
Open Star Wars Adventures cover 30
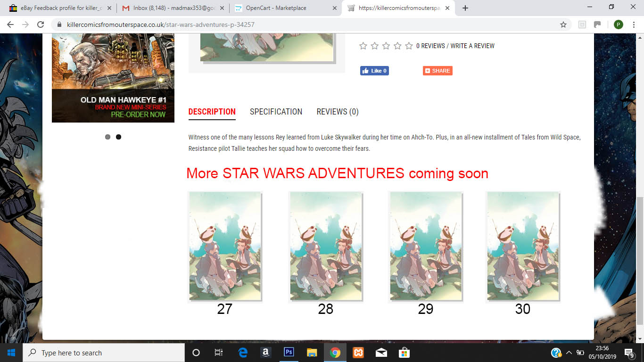523,246
